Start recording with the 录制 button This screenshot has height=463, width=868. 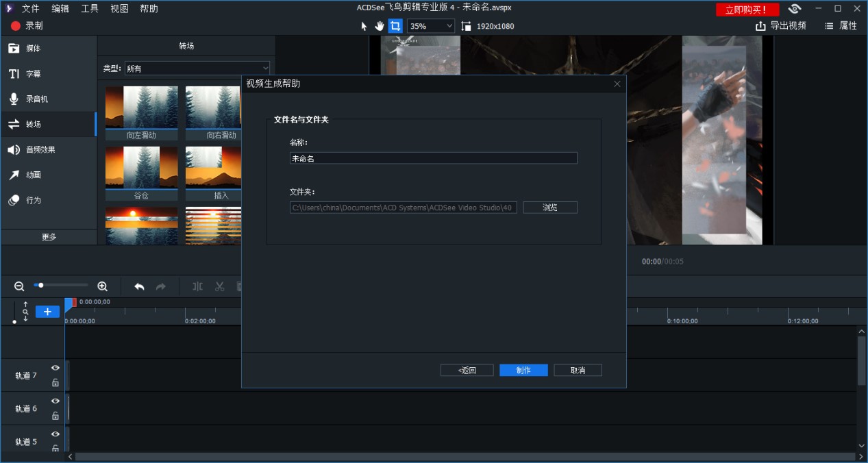[x=27, y=26]
